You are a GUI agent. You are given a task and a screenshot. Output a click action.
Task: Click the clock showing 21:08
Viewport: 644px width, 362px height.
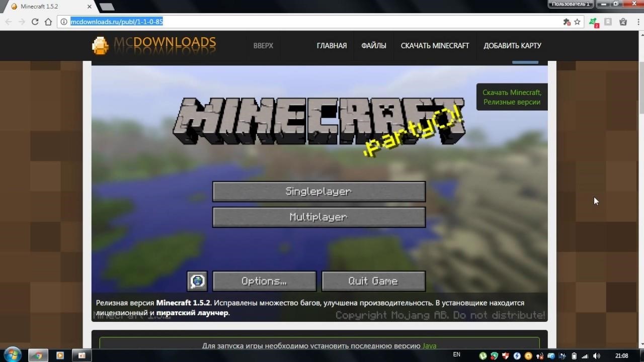621,355
